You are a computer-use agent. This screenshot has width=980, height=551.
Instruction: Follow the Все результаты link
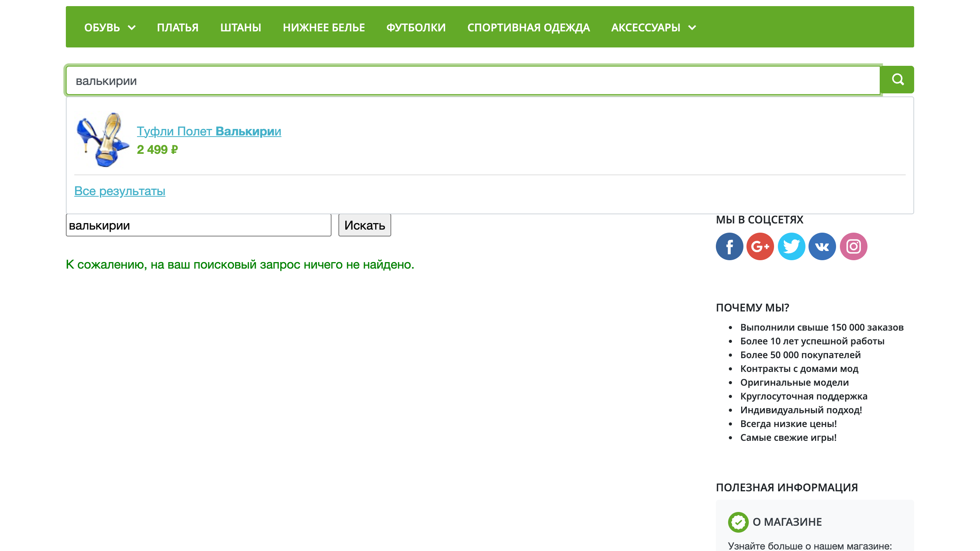point(120,191)
